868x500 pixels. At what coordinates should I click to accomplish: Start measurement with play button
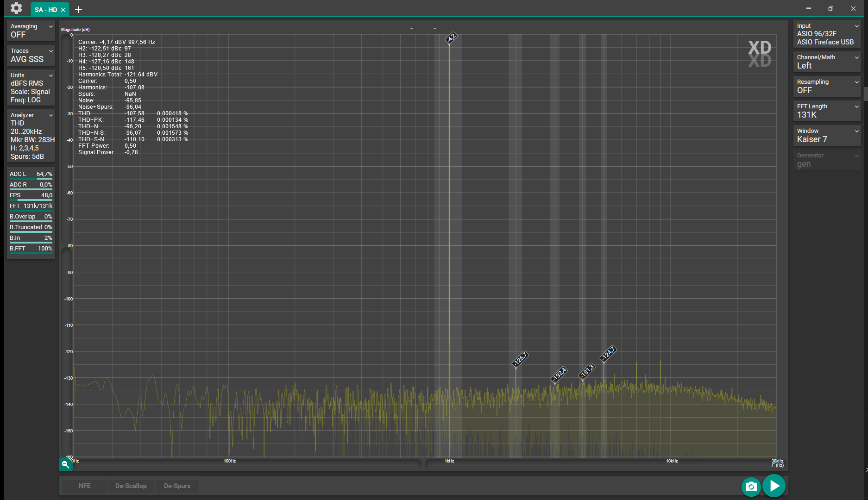coord(774,486)
